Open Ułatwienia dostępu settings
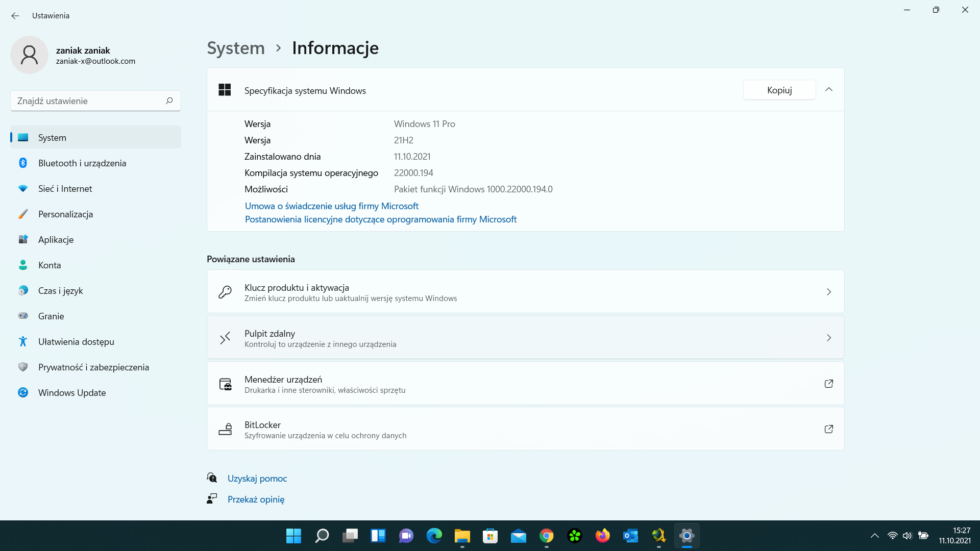Image resolution: width=980 pixels, height=551 pixels. click(95, 341)
